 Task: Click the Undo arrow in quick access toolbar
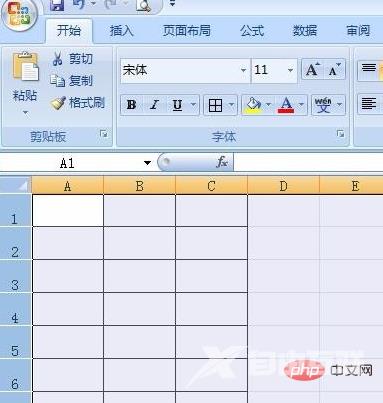[79, 4]
